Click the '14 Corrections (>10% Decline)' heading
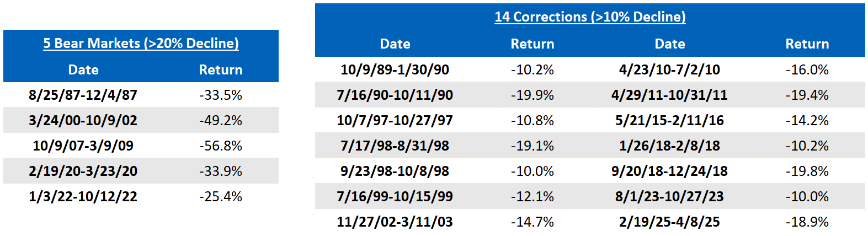This screenshot has width=868, height=236. point(590,17)
